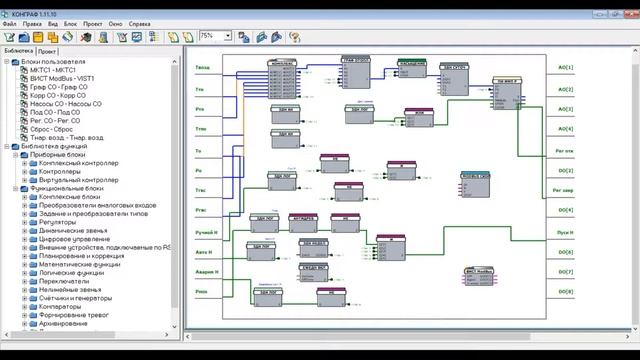The height and width of the screenshot is (360, 640).
Task: Expand the Динамические звенья node
Action: click(24, 231)
